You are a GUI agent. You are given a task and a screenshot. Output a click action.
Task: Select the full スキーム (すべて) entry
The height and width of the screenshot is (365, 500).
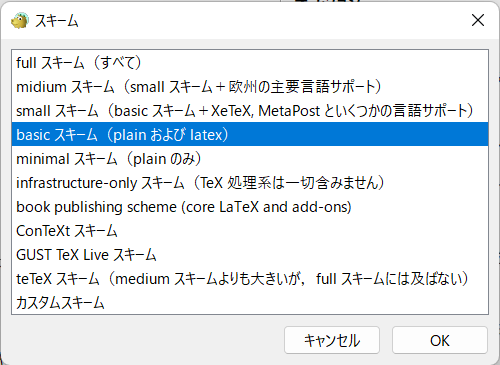250,63
